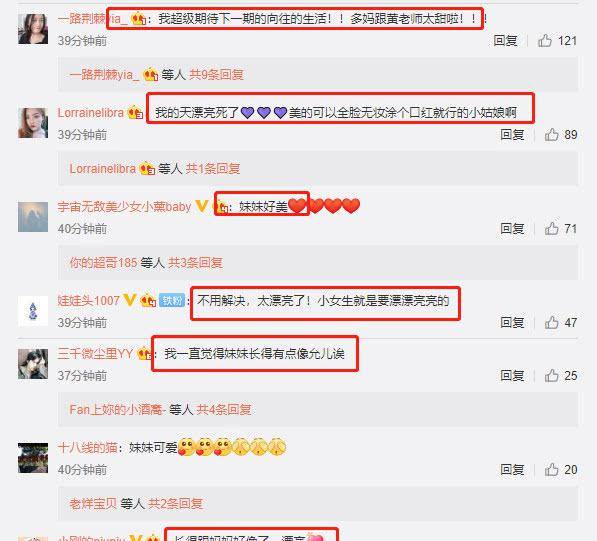
Task: Expand 共1条回复 under Lorrainelibra's comment
Action: tap(213, 168)
